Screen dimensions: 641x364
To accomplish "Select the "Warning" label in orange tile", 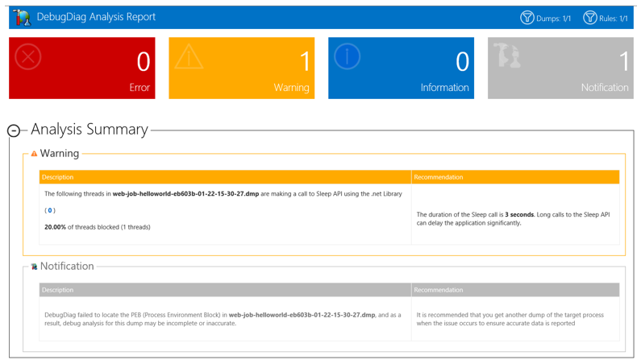I will coord(291,88).
